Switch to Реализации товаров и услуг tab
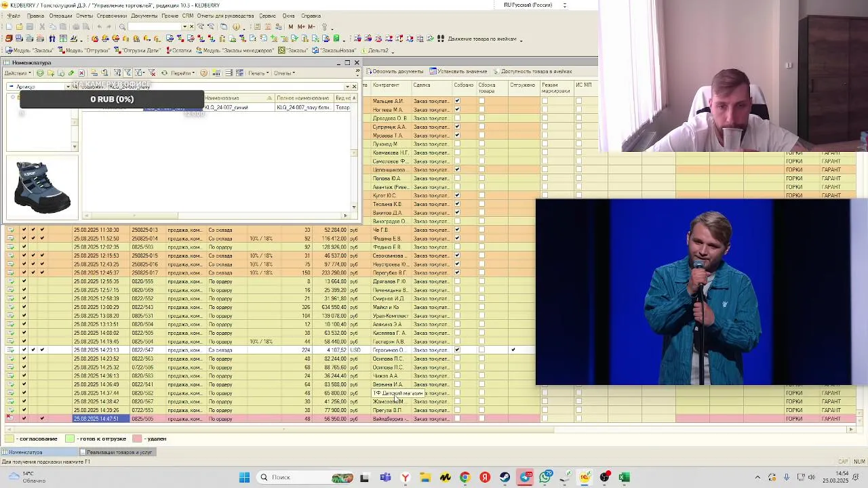 (116, 452)
